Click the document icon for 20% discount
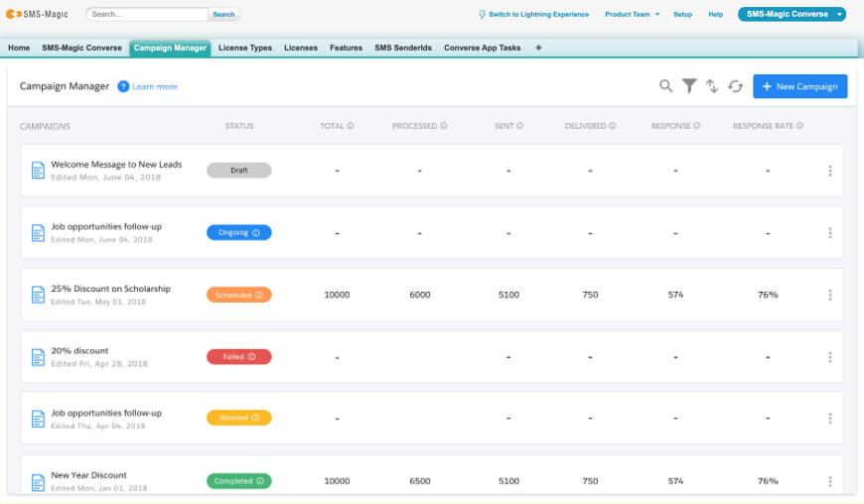This screenshot has width=864, height=504. tap(38, 357)
